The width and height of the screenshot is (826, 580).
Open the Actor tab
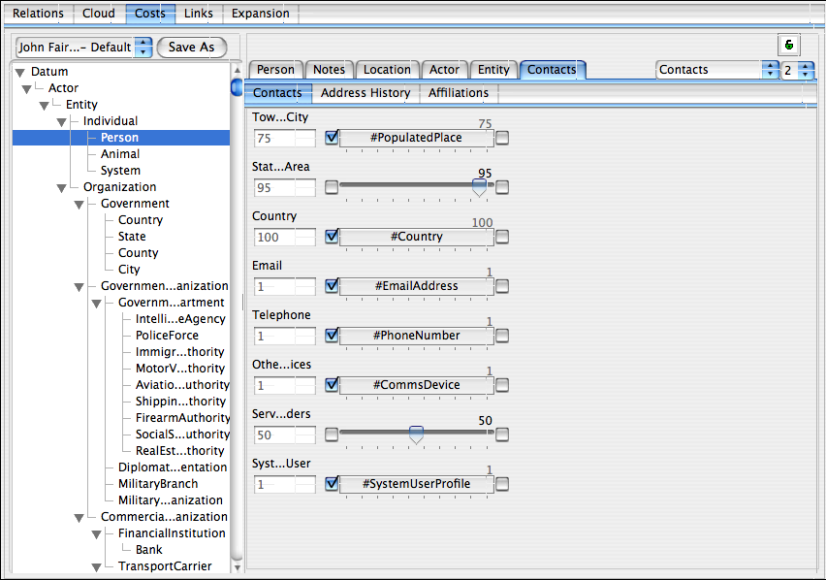(445, 70)
